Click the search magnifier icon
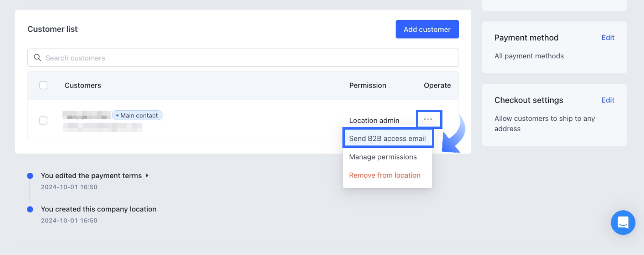The height and width of the screenshot is (255, 644). click(38, 58)
